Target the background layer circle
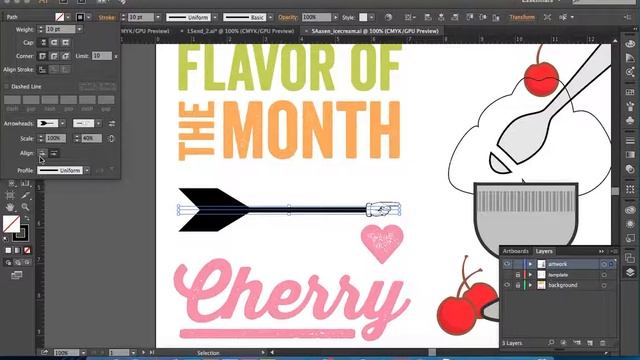The width and height of the screenshot is (640, 360). pyautogui.click(x=604, y=285)
